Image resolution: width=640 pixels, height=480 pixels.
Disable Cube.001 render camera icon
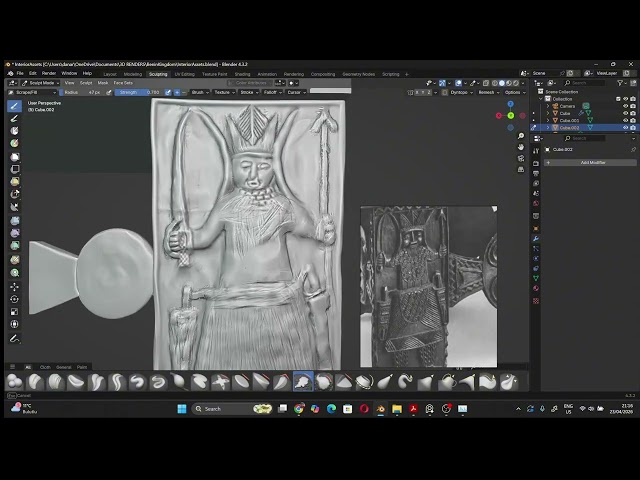tap(633, 120)
